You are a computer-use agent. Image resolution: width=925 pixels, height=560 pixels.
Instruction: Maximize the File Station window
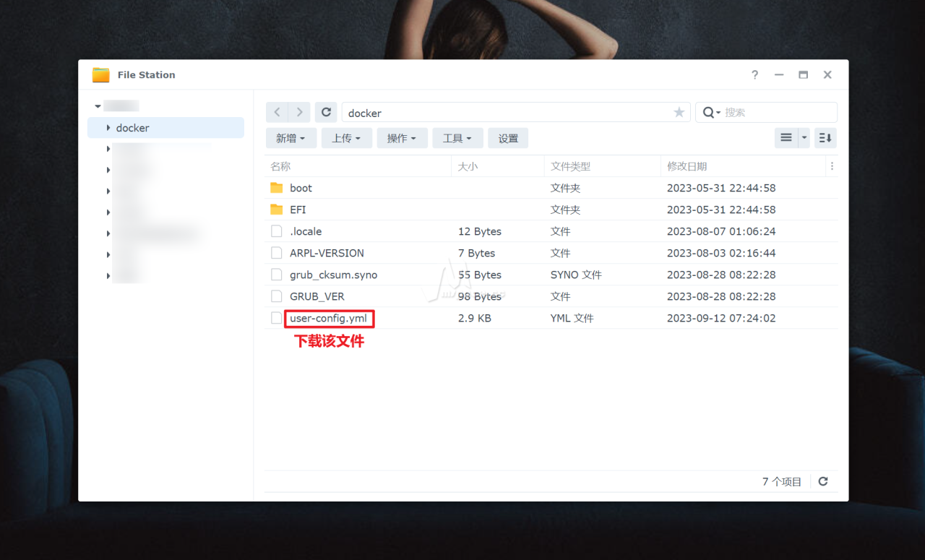tap(803, 74)
